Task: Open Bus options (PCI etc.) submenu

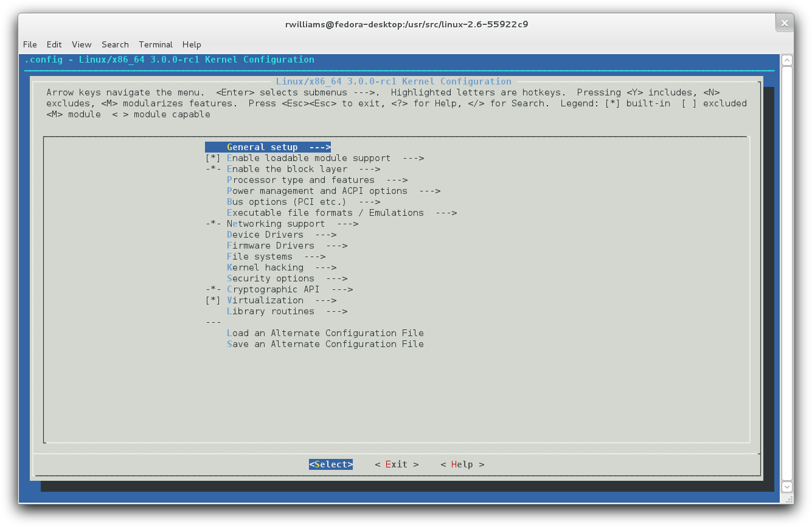Action: 304,202
